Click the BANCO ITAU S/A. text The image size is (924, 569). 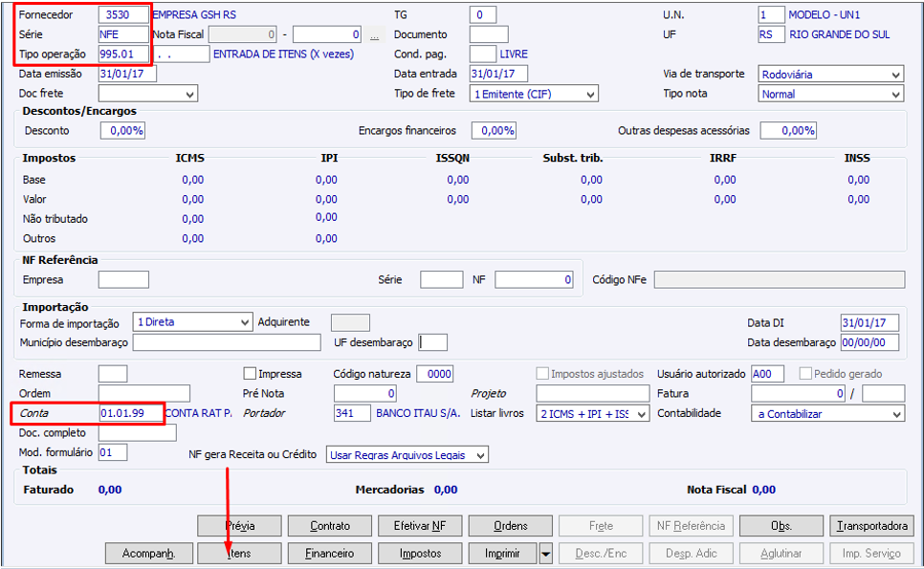point(418,413)
